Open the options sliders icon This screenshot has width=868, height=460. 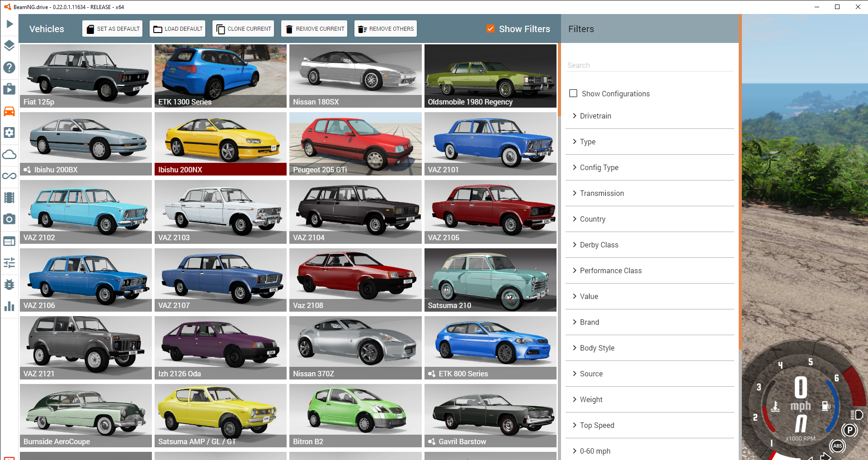(x=9, y=263)
